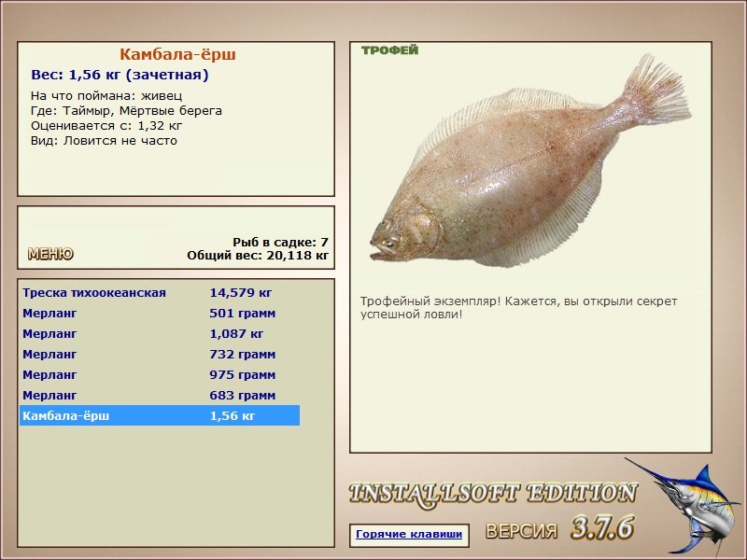
Task: Open the МЕНЮ button
Action: click(x=50, y=254)
